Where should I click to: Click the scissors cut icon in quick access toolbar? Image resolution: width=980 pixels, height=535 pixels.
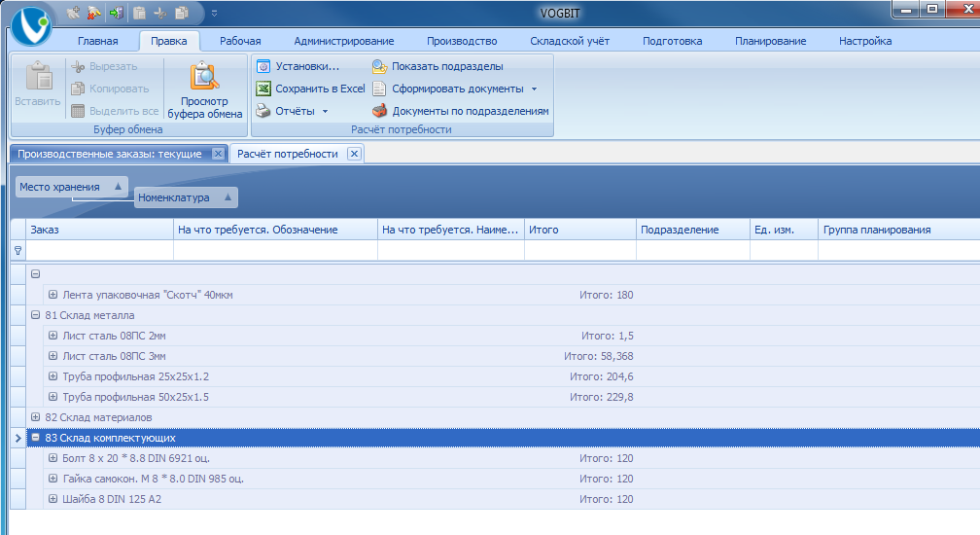click(160, 13)
